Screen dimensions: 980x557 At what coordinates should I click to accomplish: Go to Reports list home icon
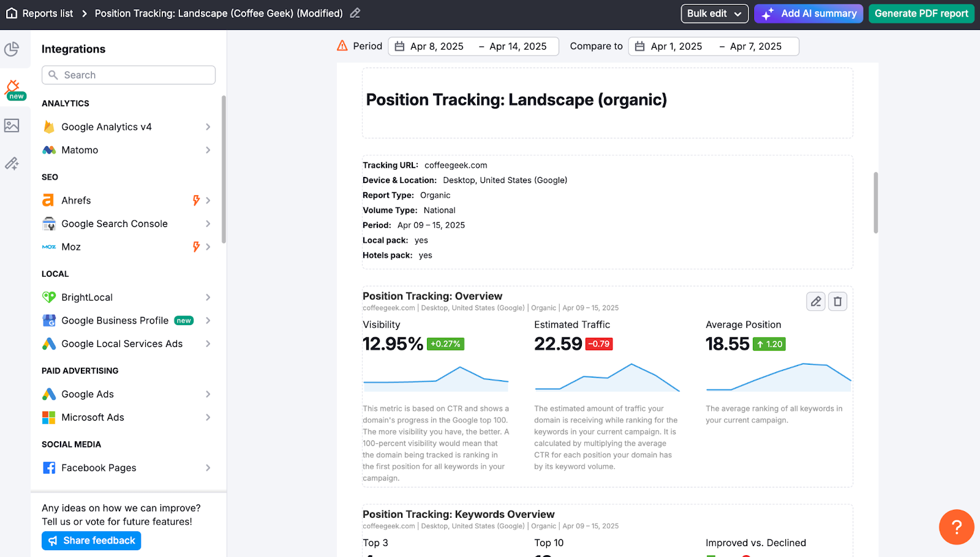pyautogui.click(x=12, y=13)
